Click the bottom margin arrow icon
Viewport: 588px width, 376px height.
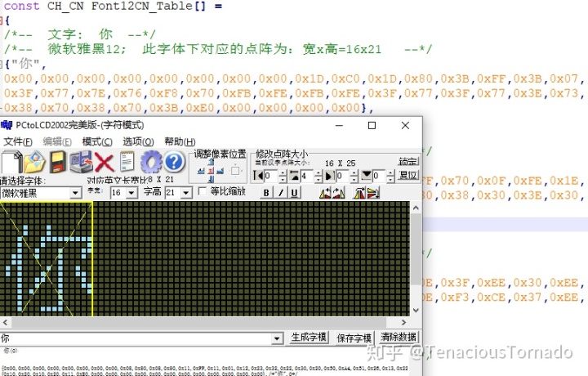[x=367, y=176]
